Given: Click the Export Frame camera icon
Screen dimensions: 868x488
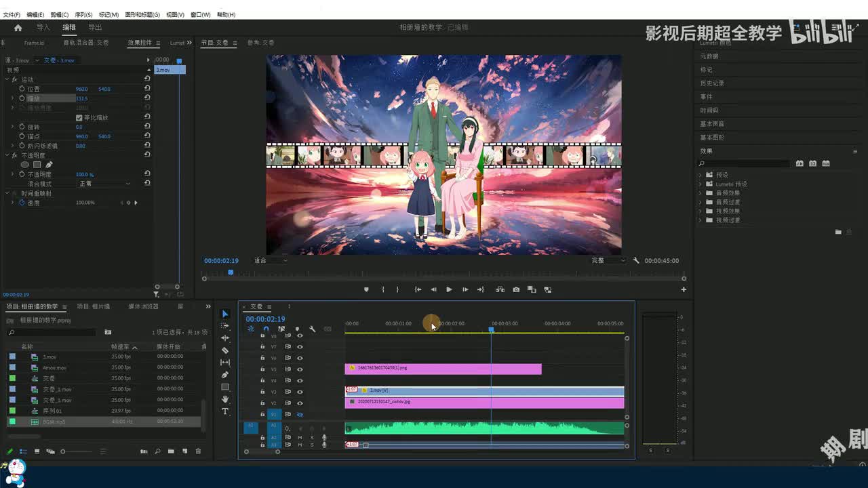Looking at the screenshot, I should (516, 289).
